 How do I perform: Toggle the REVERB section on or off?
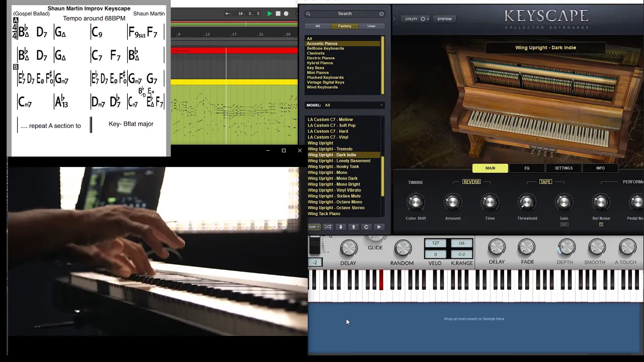(x=471, y=182)
